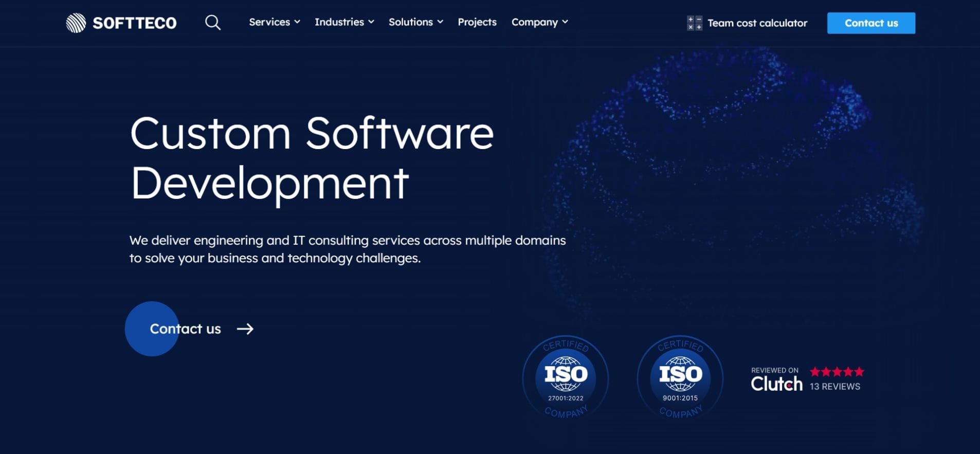980x454 pixels.
Task: Open the search magnifier icon
Action: click(x=213, y=22)
